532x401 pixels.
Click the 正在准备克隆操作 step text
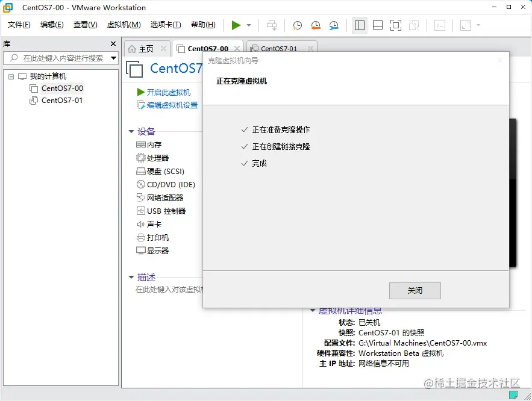coord(281,129)
